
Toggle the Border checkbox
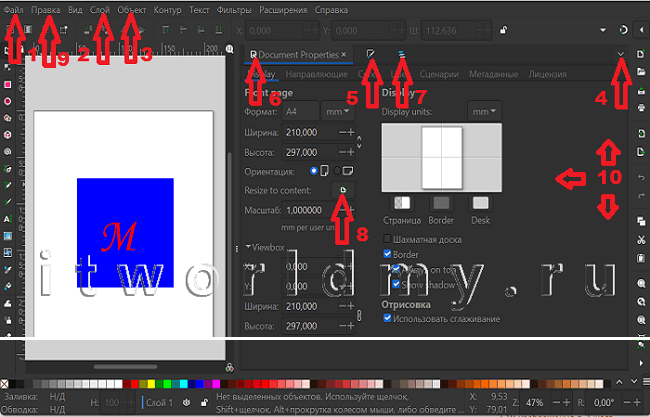[x=387, y=254]
